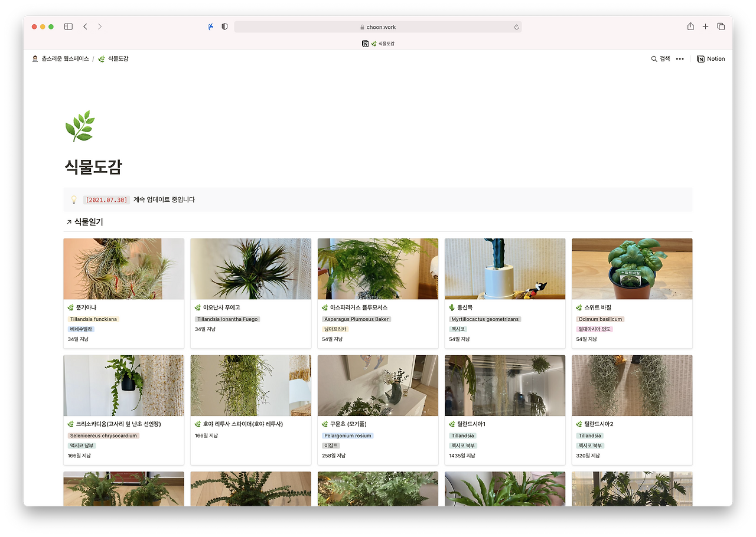Go back to the previous page
Screen dimensions: 756x537
(x=85, y=27)
